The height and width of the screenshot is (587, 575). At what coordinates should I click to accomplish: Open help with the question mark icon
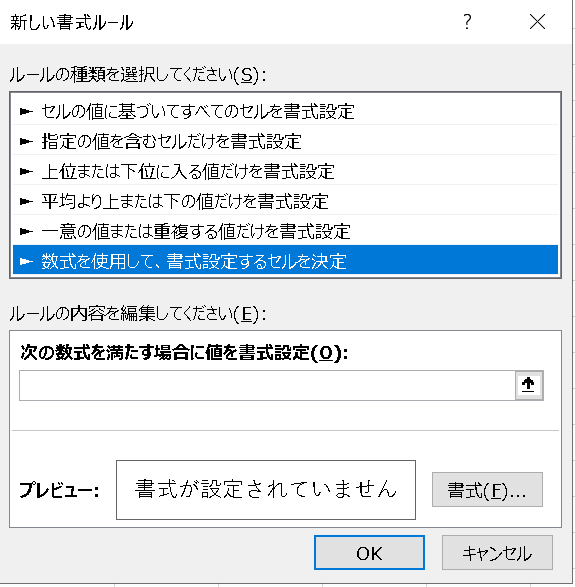[x=467, y=22]
